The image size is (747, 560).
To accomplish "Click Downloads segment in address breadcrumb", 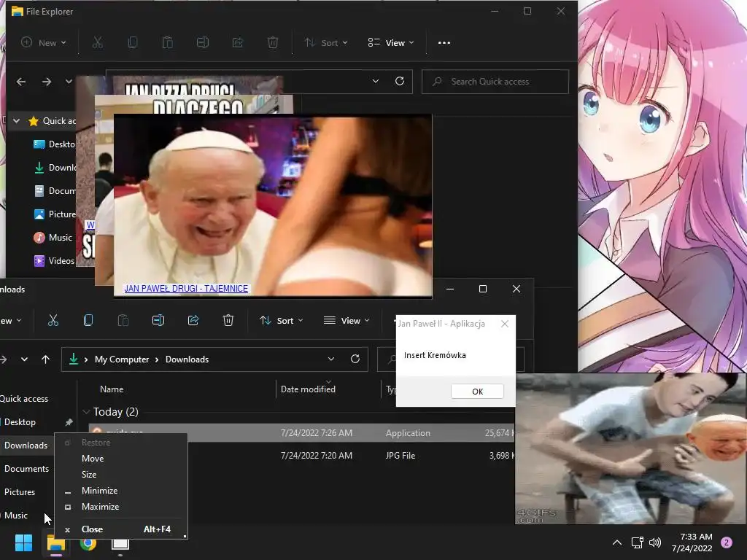I will click(x=187, y=359).
